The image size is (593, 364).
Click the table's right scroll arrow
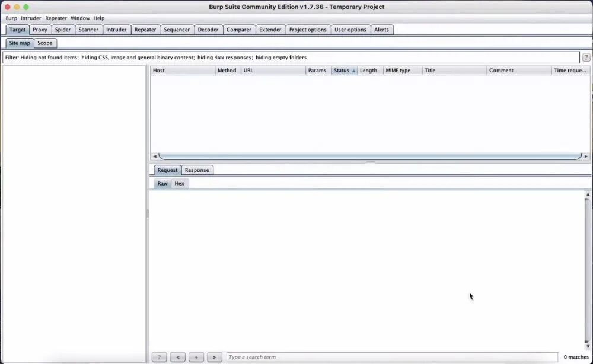click(x=586, y=156)
